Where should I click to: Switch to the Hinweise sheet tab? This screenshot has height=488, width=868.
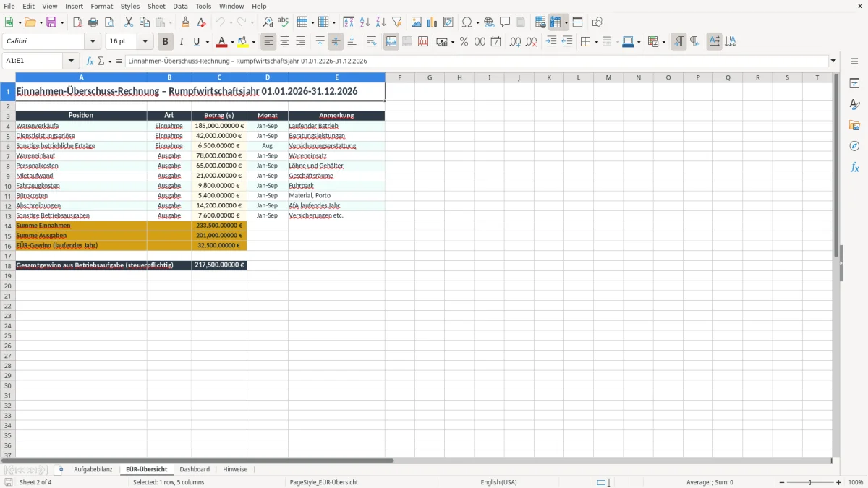coord(235,470)
